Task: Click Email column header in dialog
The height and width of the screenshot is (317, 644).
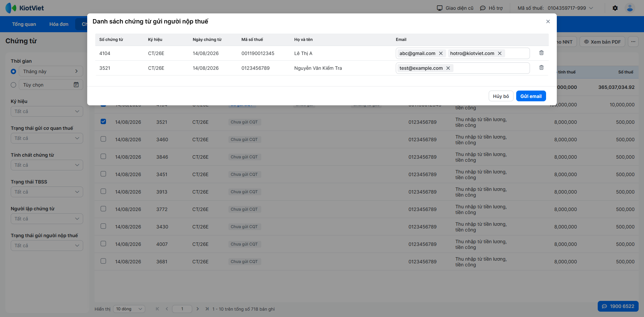Action: click(401, 40)
